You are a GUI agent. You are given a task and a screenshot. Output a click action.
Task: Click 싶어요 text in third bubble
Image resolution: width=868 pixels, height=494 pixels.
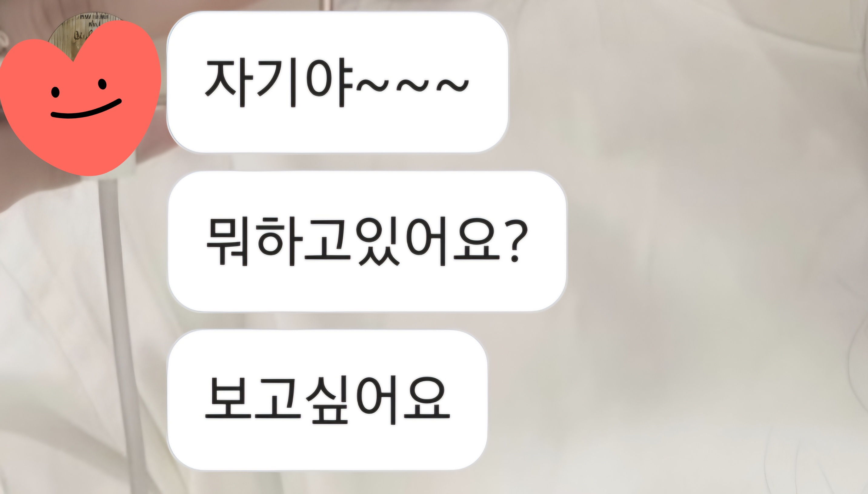tap(377, 400)
